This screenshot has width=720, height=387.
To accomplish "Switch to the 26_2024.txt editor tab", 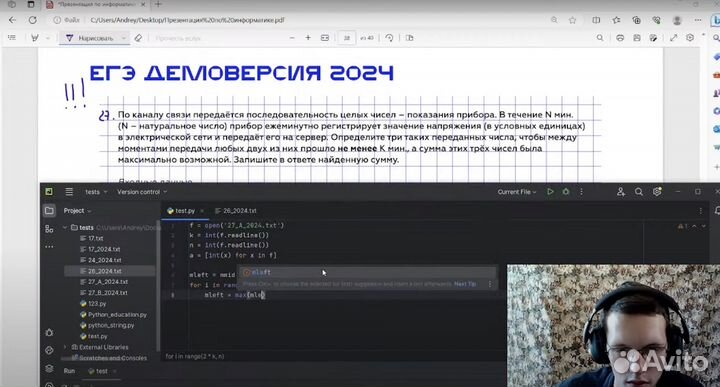I will point(236,211).
